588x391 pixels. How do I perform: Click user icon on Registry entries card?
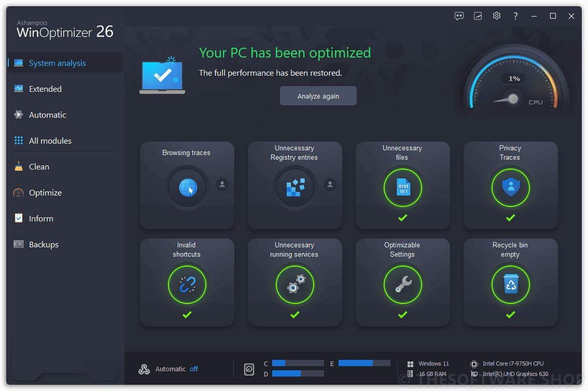pyautogui.click(x=330, y=184)
